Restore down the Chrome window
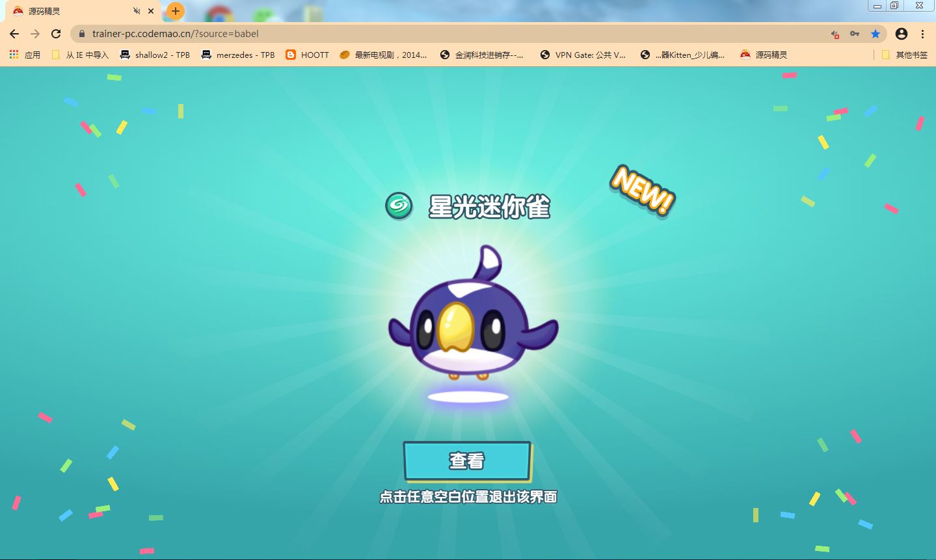The image size is (936, 560). (x=894, y=6)
